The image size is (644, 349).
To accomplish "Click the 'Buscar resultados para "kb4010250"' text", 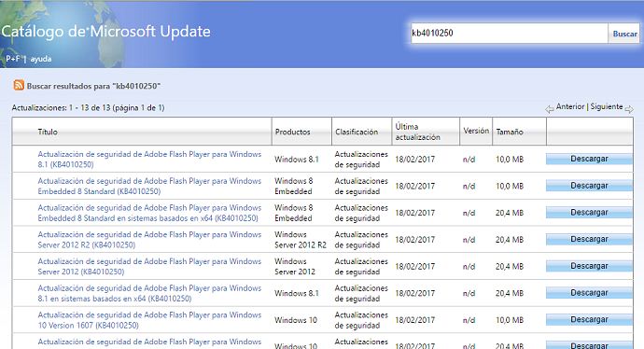I will click(x=93, y=86).
